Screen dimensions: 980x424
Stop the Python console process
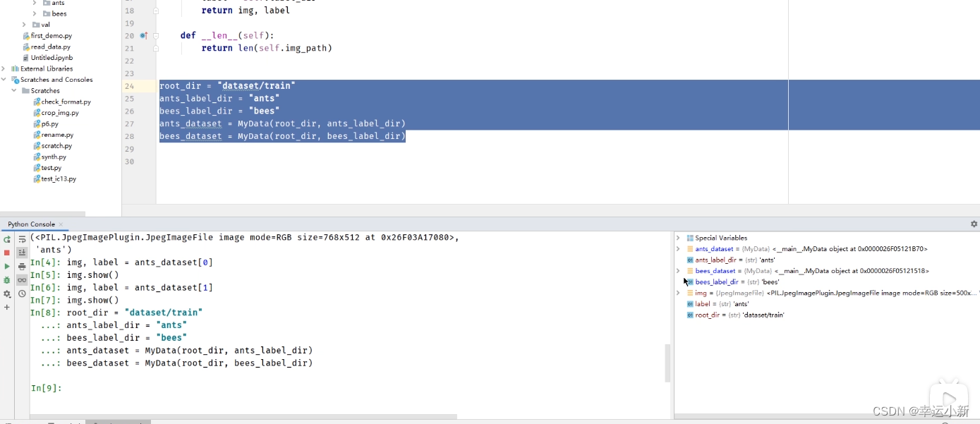tap(7, 253)
